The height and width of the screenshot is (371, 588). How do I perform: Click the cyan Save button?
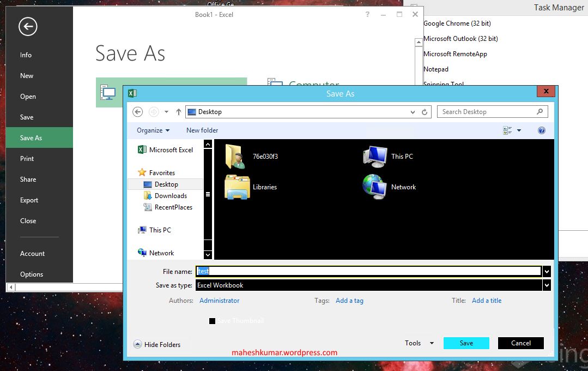[466, 343]
